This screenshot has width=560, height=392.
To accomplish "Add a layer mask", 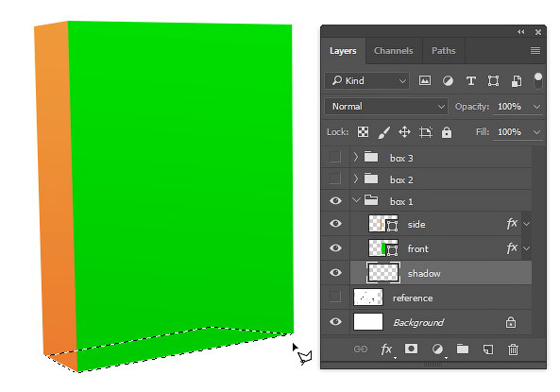I will [x=411, y=349].
